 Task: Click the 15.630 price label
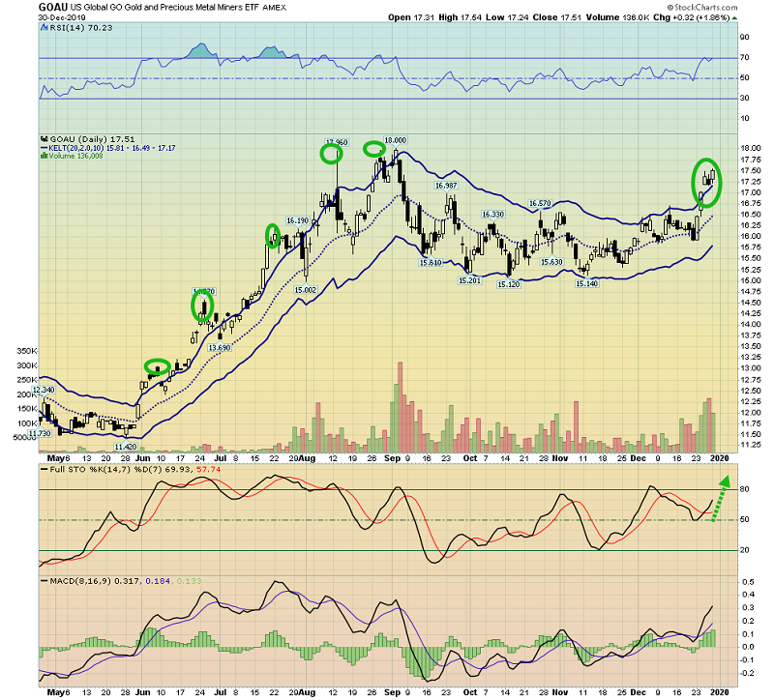[551, 262]
